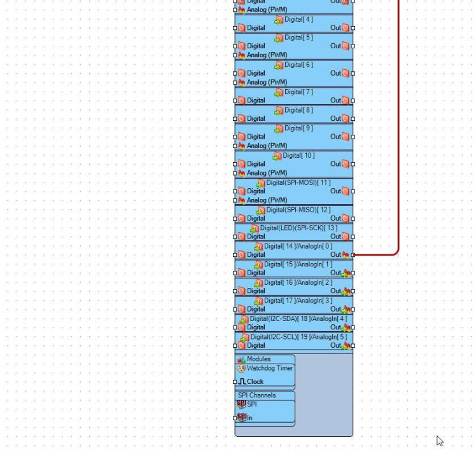Select the Digital(LED)(SPI-SCK)[ 13 ] pin header

coord(294,228)
